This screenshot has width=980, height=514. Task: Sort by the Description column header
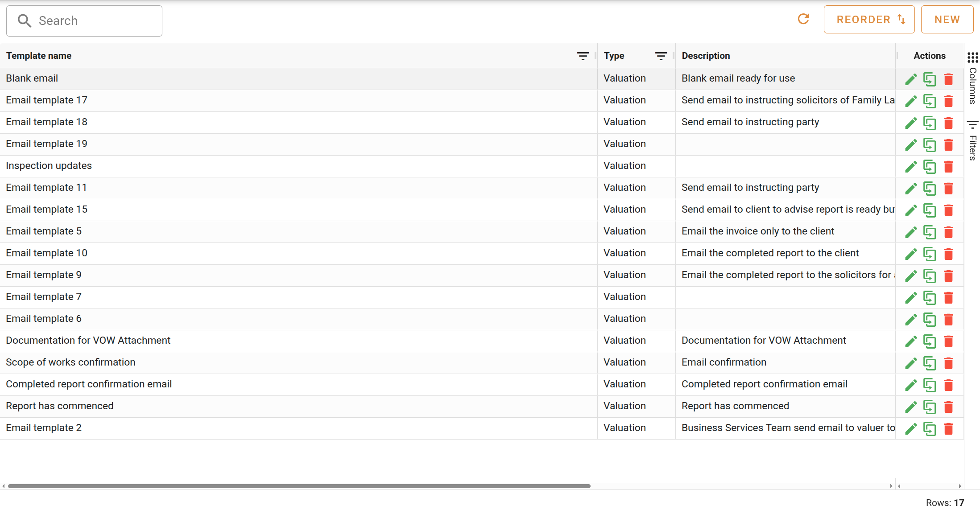pos(706,56)
